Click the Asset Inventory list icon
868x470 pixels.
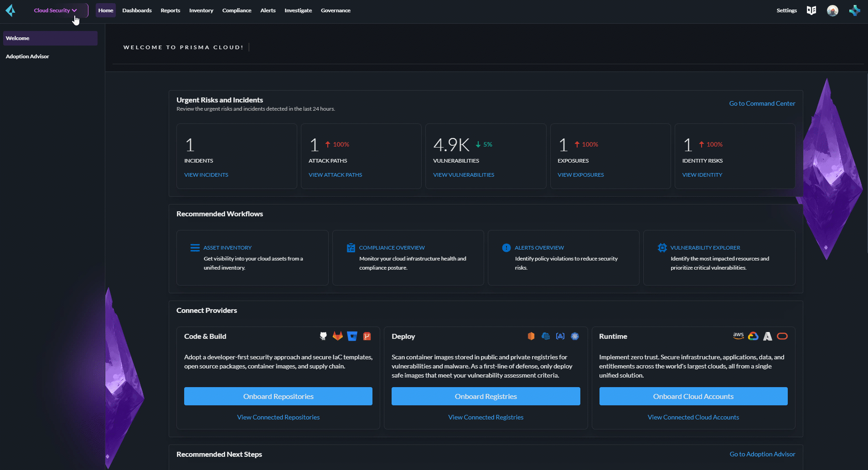195,248
